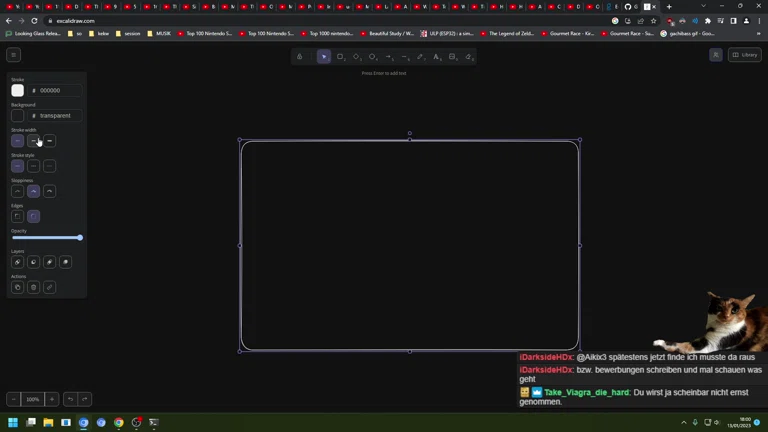Select the Selection arrow tool

(323, 57)
